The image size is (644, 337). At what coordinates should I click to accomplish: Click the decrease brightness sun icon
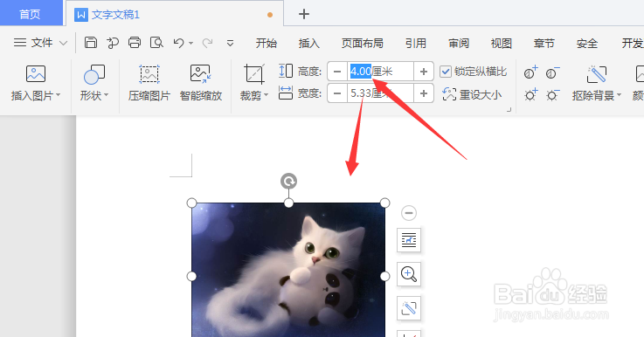click(x=552, y=95)
